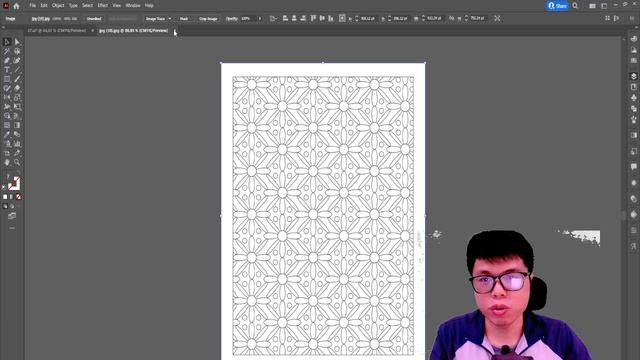Click the Image Trace button
Image resolution: width=640 pixels, height=360 pixels.
pyautogui.click(x=155, y=19)
